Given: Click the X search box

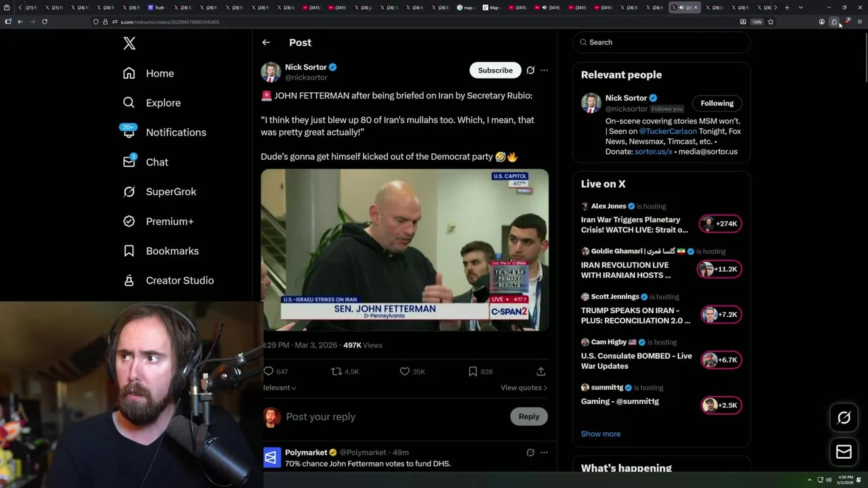Looking at the screenshot, I should [x=661, y=42].
